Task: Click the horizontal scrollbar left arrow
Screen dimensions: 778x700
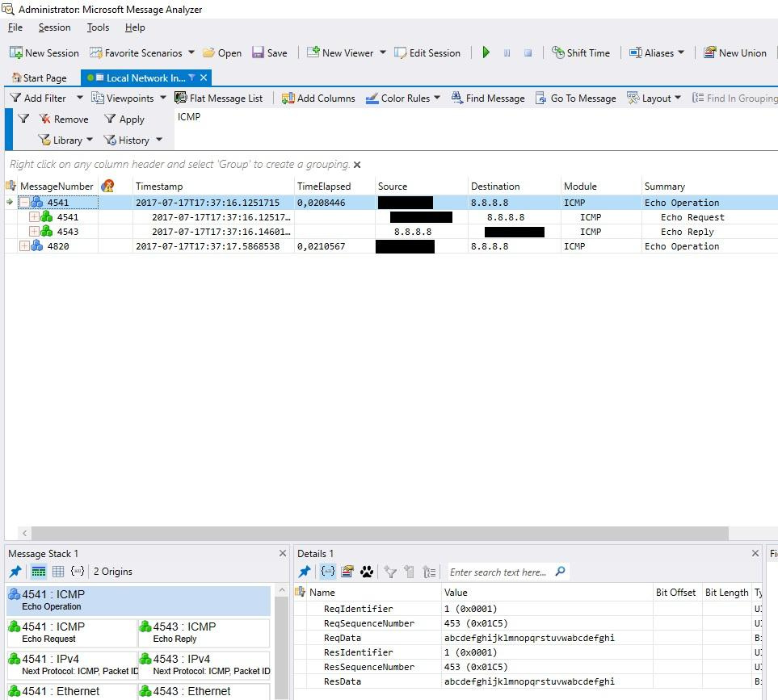Action: 24,534
